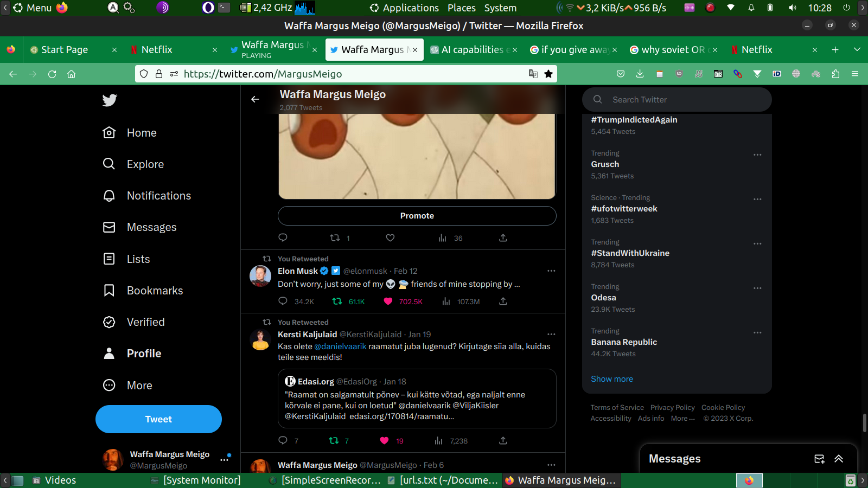The image size is (868, 488).
Task: Open options for Banana Republic trend
Action: (x=757, y=332)
